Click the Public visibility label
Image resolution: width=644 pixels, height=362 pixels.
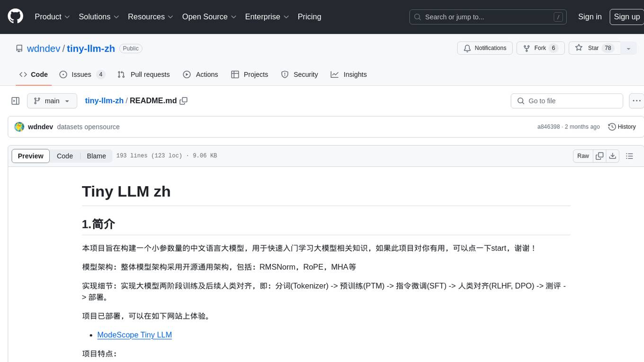coord(131,48)
